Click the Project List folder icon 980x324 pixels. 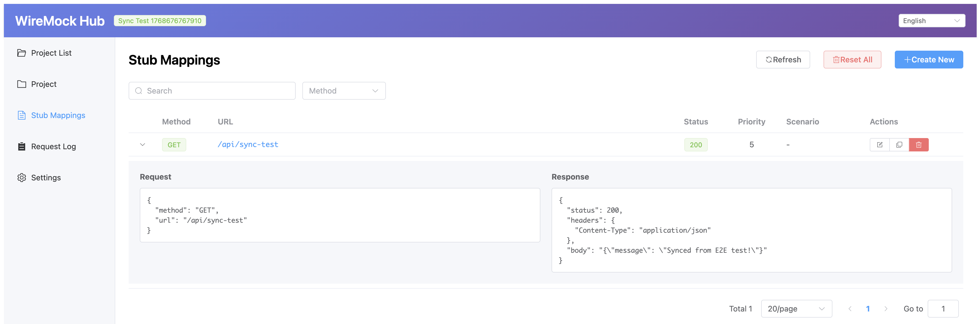click(22, 53)
